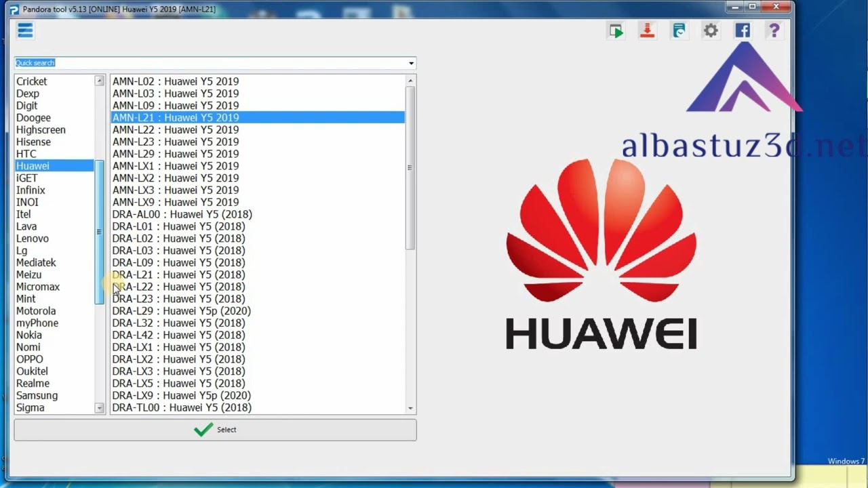This screenshot has width=868, height=488.
Task: Click the model list scroll up arrow
Action: coord(410,81)
